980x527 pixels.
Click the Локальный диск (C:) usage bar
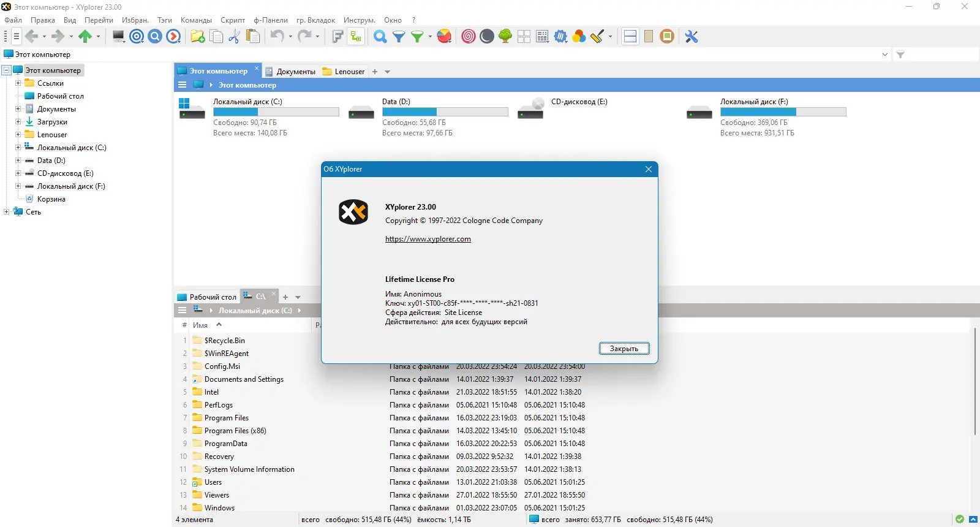[x=276, y=112]
